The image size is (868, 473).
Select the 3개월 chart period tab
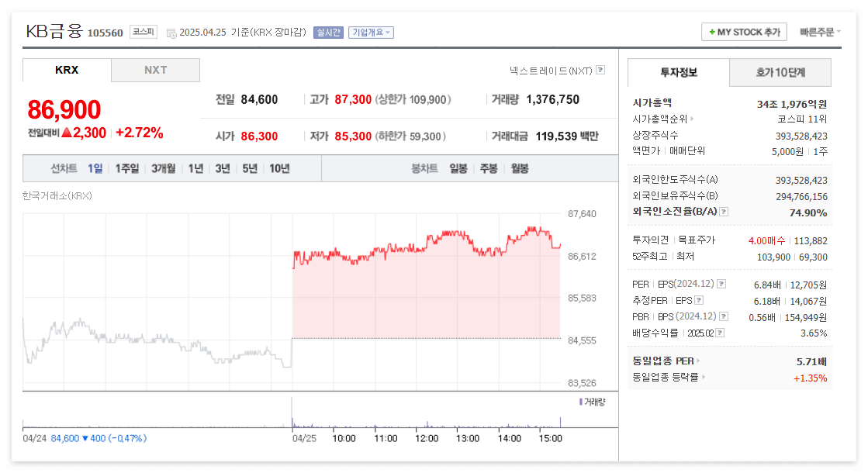pos(163,167)
